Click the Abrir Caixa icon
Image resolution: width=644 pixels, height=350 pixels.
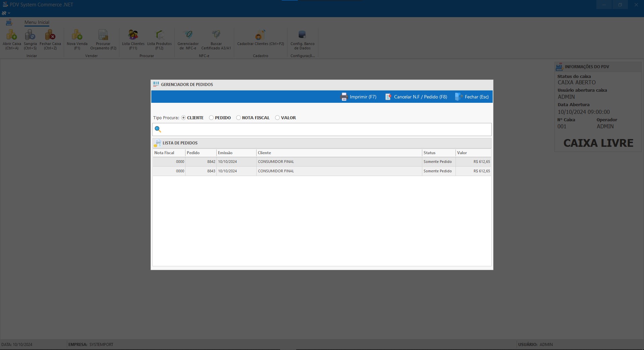tap(12, 35)
